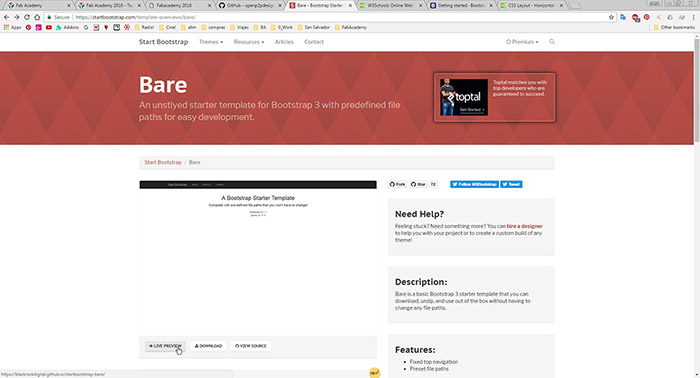
Task: Click the 'Fixed top navigation' feature item
Action: click(433, 362)
